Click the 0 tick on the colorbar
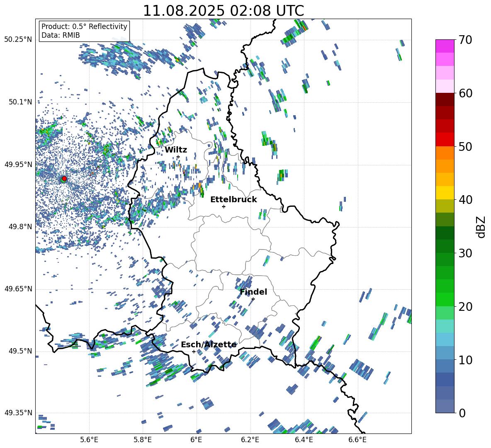Image resolution: width=491 pixels, height=448 pixels. (462, 413)
